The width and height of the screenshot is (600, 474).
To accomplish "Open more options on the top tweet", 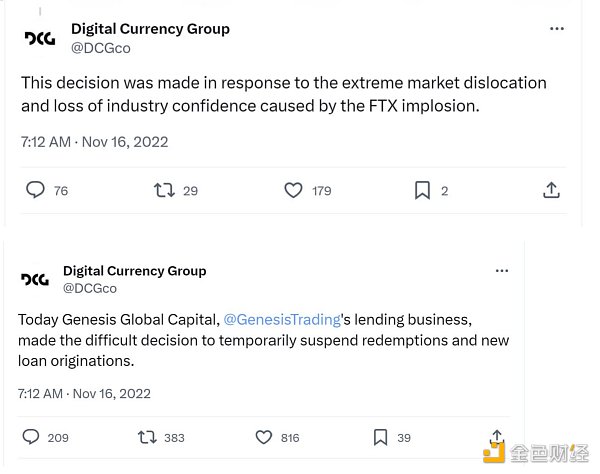I will [x=557, y=29].
